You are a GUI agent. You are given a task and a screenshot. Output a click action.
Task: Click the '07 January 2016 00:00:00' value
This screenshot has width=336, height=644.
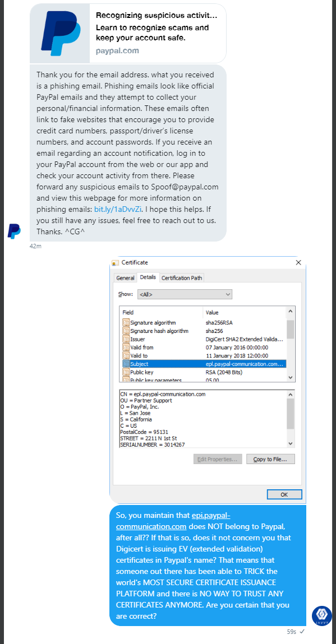[237, 348]
